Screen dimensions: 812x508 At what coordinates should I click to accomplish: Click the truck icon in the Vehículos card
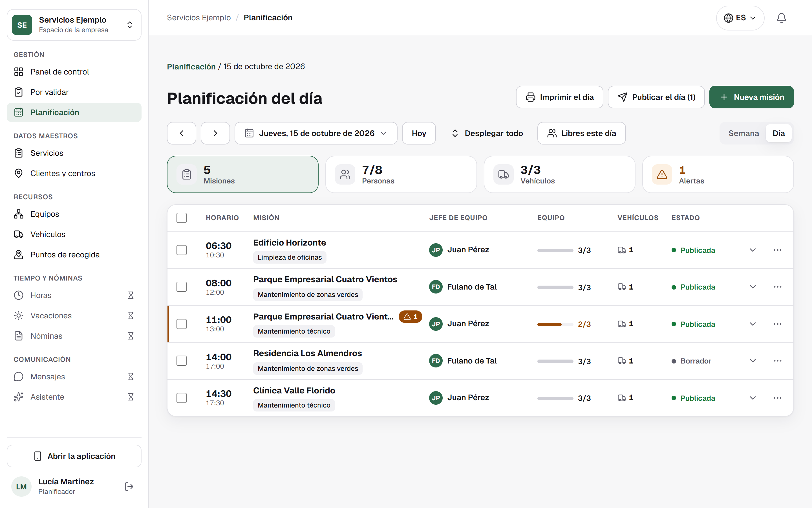[x=503, y=174]
